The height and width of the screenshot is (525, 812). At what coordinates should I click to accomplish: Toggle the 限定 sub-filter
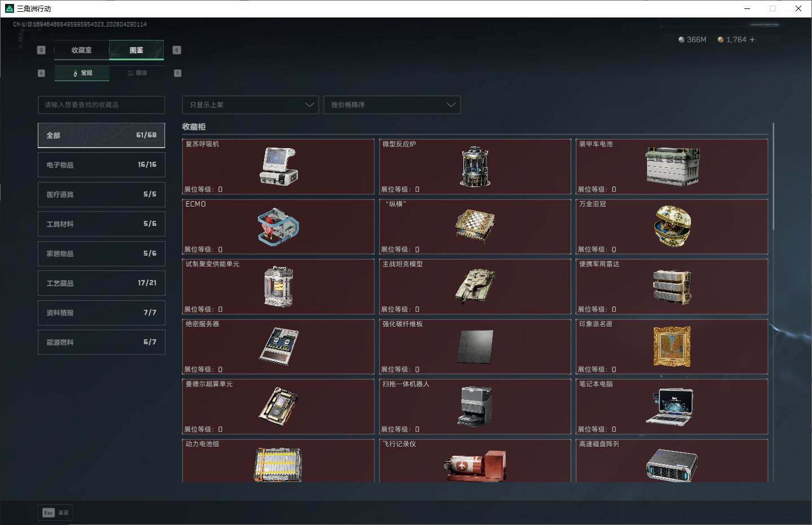(x=137, y=73)
